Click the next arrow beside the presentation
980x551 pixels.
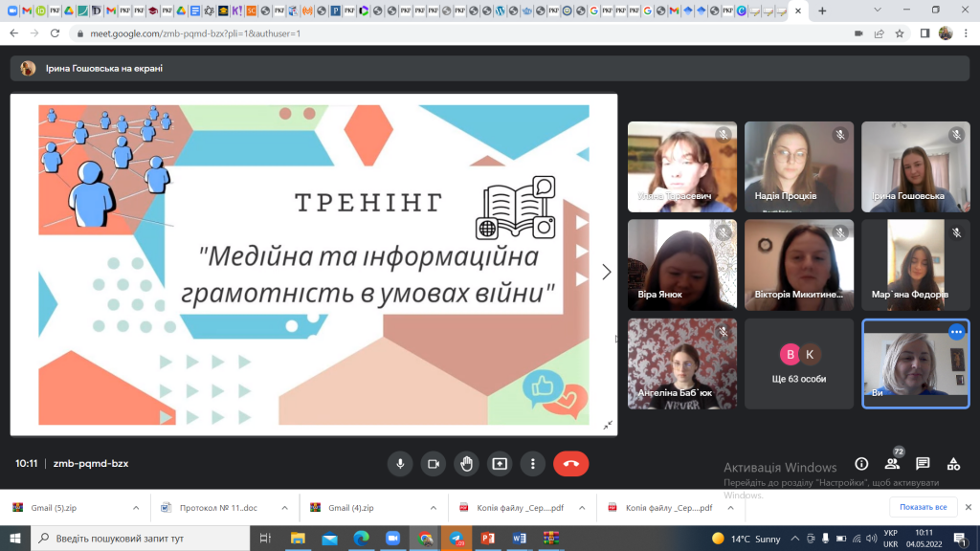606,273
